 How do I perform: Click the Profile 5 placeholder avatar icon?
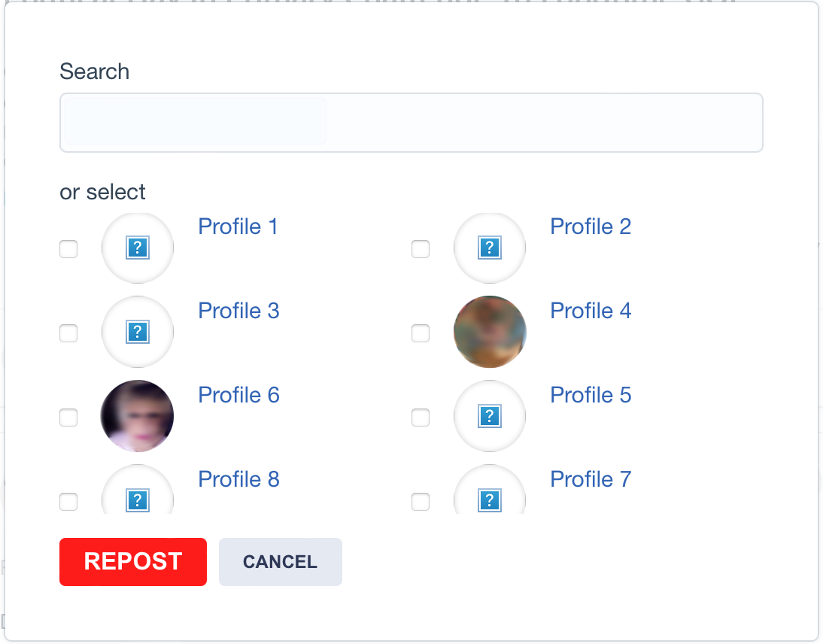pyautogui.click(x=490, y=416)
